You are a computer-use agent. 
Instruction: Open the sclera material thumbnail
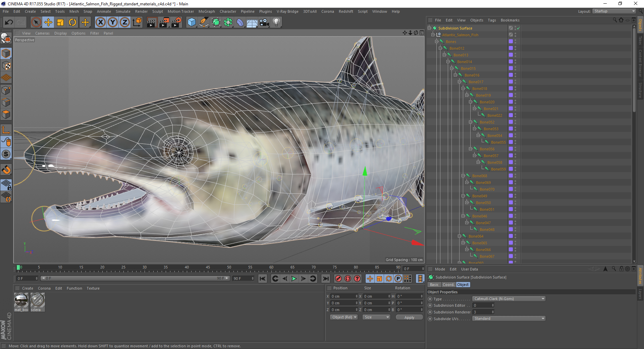point(37,300)
